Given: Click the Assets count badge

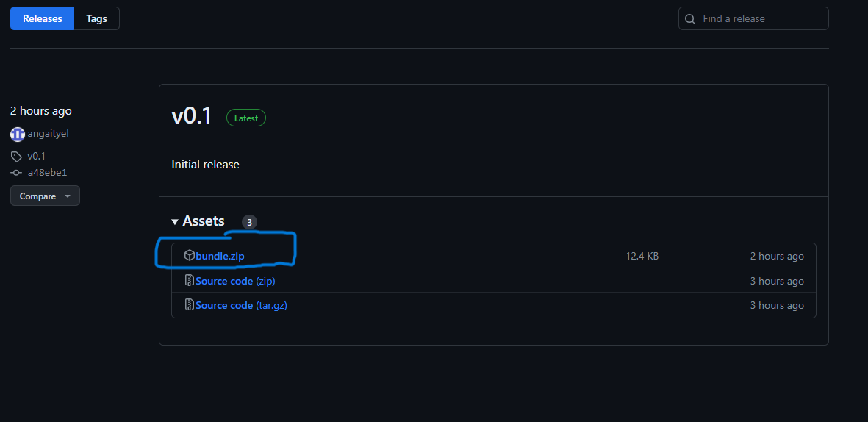Looking at the screenshot, I should [250, 222].
